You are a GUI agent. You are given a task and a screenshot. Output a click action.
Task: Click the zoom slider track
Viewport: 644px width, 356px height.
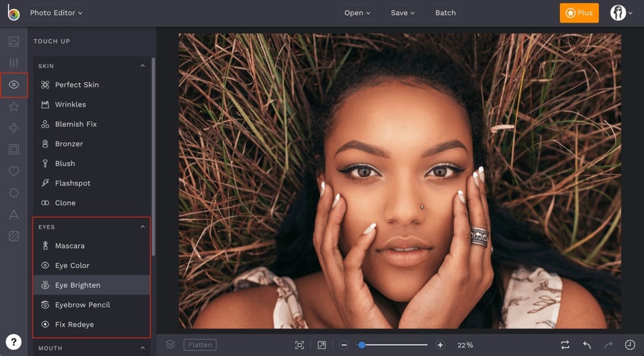click(x=392, y=345)
